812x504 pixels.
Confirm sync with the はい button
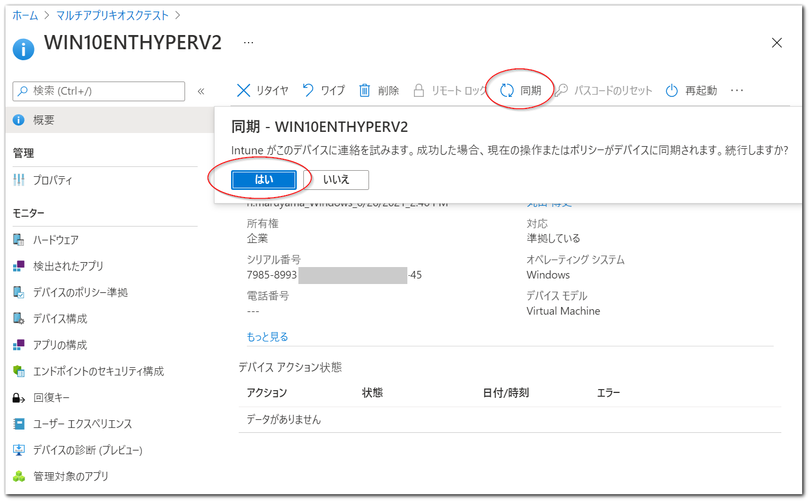click(264, 179)
